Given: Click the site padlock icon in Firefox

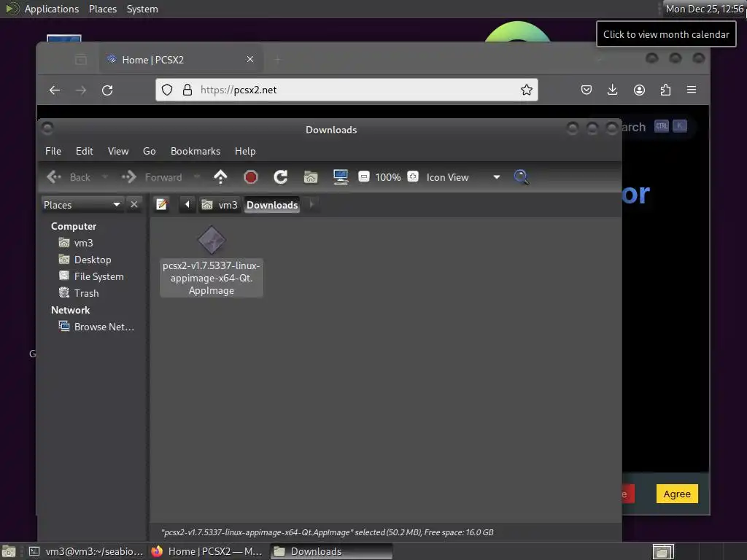Looking at the screenshot, I should coord(187,90).
